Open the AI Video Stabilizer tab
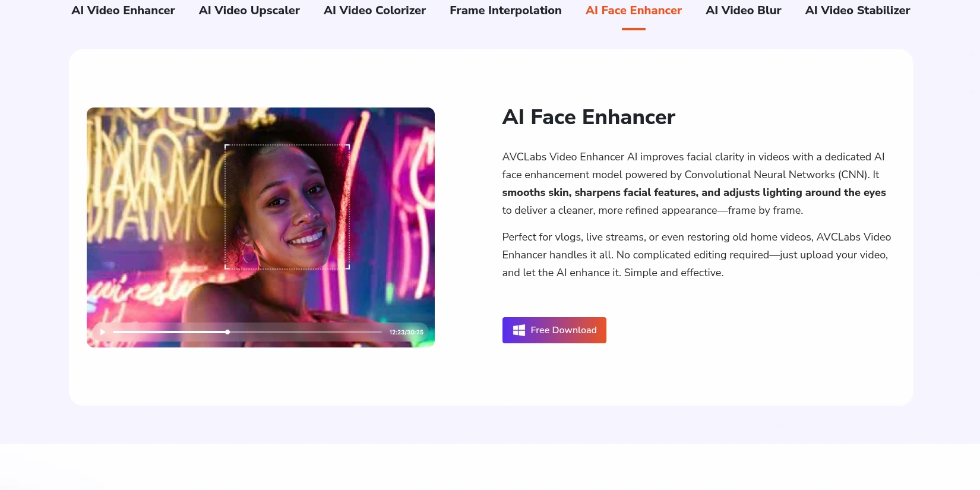 coord(857,11)
